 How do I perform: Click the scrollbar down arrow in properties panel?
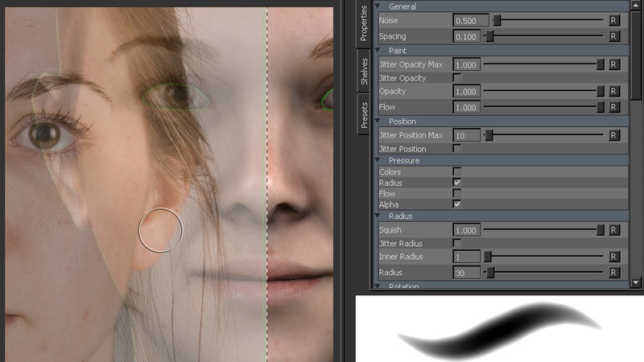637,282
